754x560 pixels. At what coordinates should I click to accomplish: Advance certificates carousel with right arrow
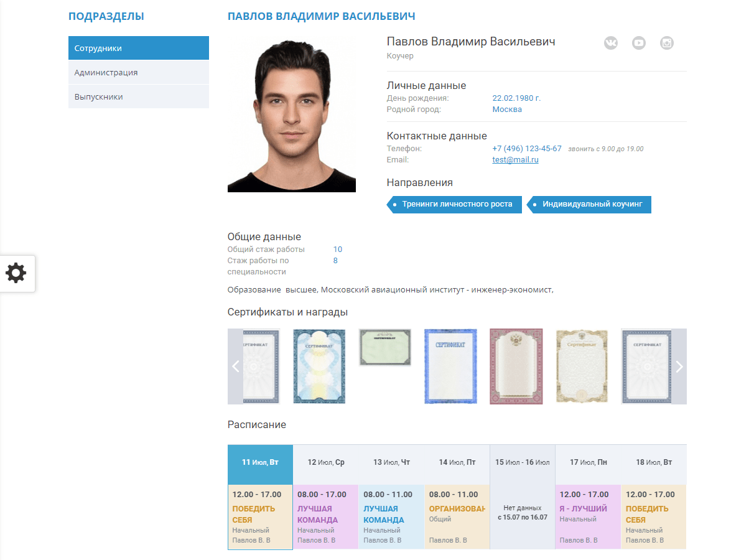point(679,366)
